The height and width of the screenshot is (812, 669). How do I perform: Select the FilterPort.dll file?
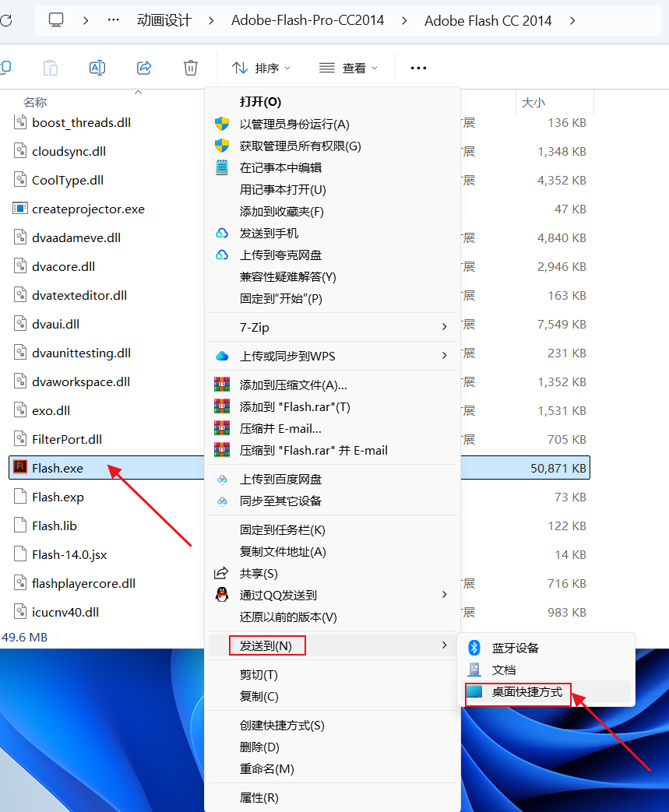[x=67, y=440]
